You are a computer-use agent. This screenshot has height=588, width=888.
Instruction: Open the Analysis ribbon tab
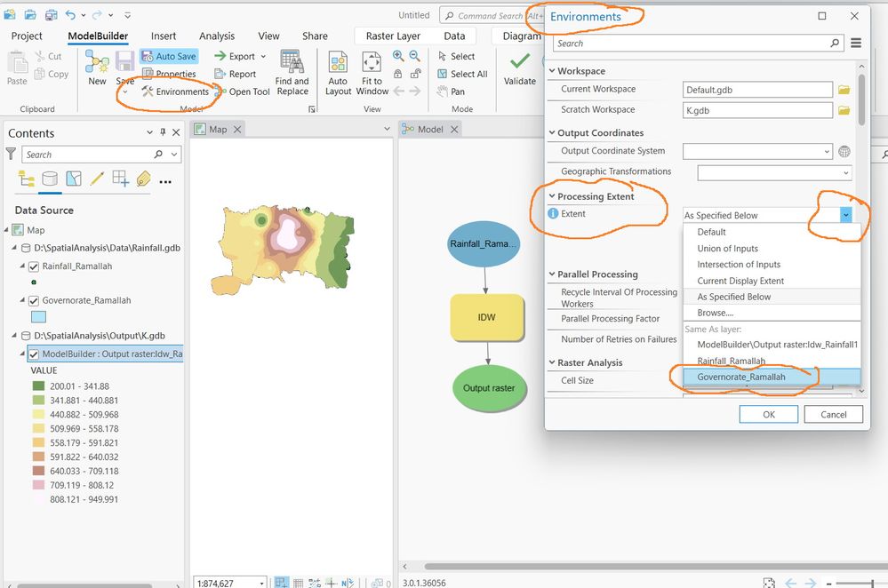click(216, 36)
